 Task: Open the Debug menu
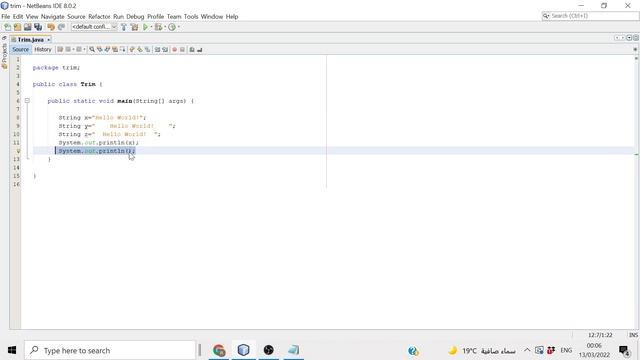pyautogui.click(x=135, y=16)
